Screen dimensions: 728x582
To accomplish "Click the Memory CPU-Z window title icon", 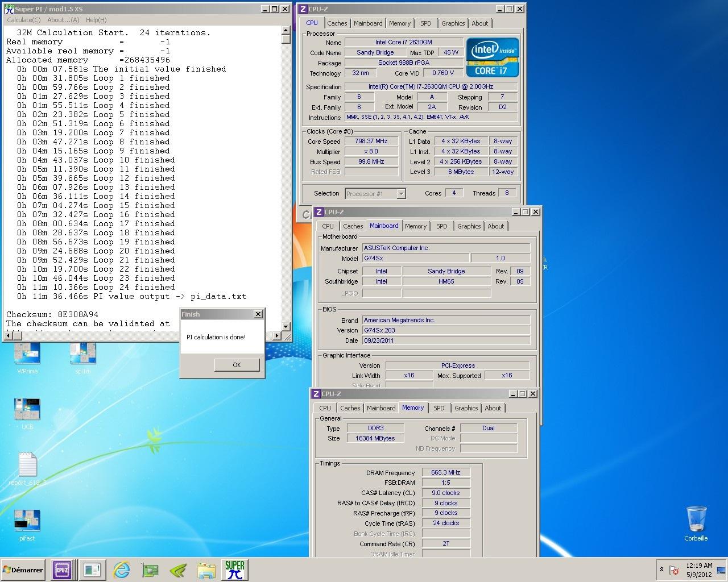I will [316, 394].
